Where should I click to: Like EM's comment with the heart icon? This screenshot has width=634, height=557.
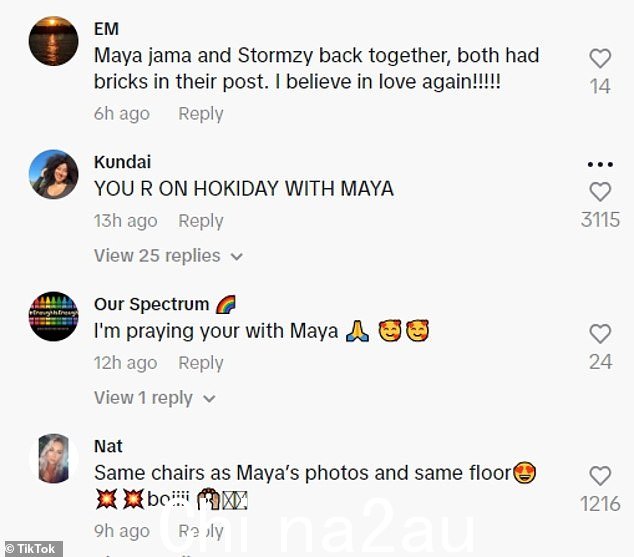click(600, 59)
